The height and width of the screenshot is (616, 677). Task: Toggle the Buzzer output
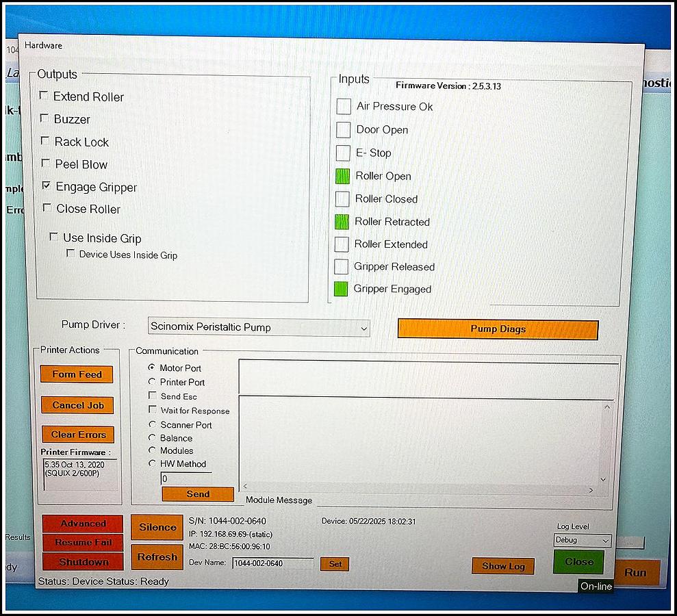[44, 119]
